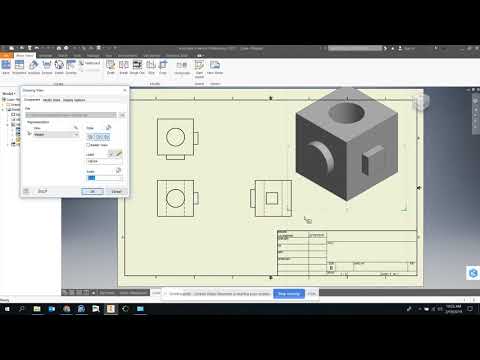Click the help icon in Drawing View dialog

(26, 191)
